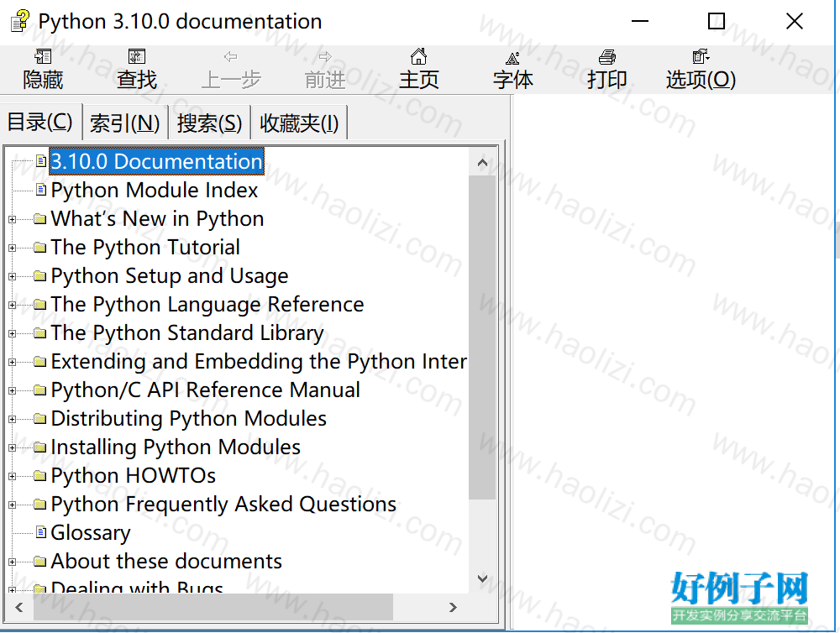Expand Extending and Embedding node
The height and width of the screenshot is (633, 840).
click(13, 363)
